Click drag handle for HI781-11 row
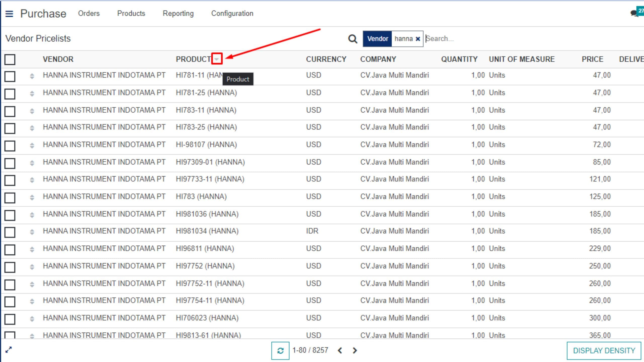This screenshot has width=644, height=362. (x=32, y=76)
